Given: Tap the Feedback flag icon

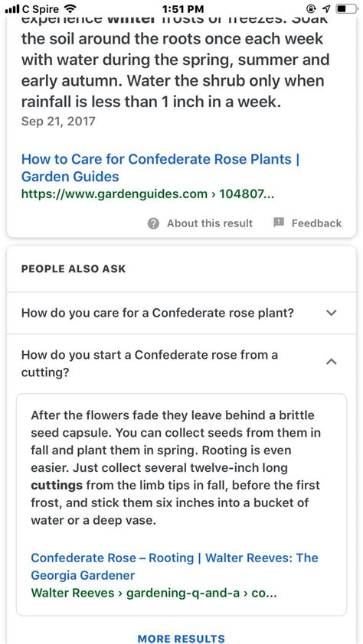Looking at the screenshot, I should 279,223.
